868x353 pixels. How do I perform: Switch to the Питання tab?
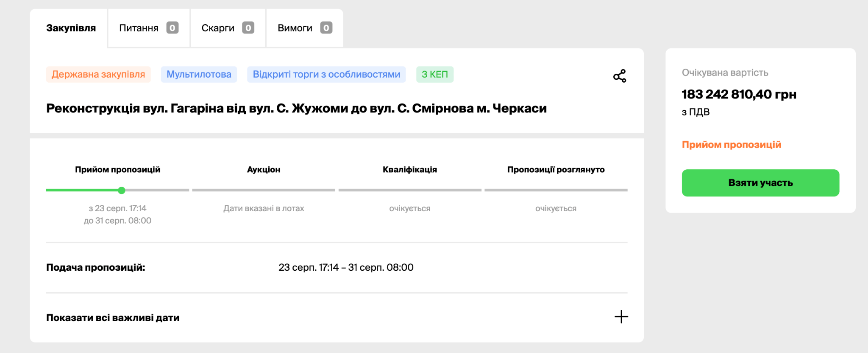tap(149, 28)
